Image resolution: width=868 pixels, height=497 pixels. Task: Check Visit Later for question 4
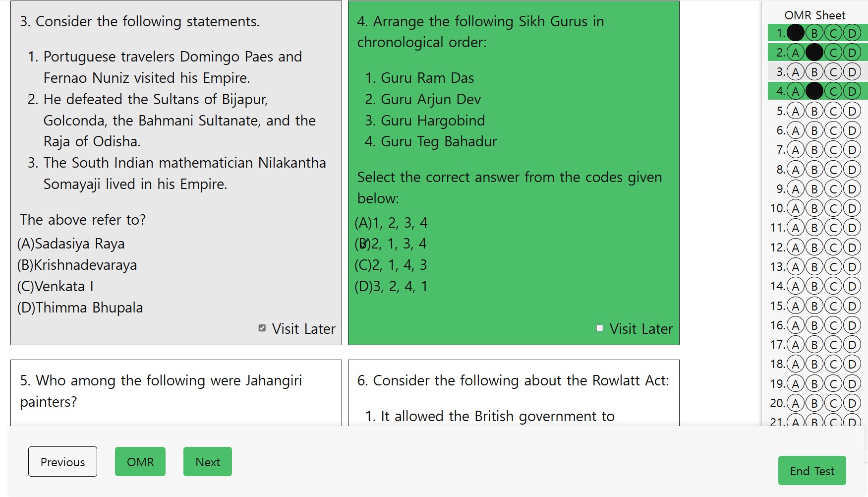(600, 328)
